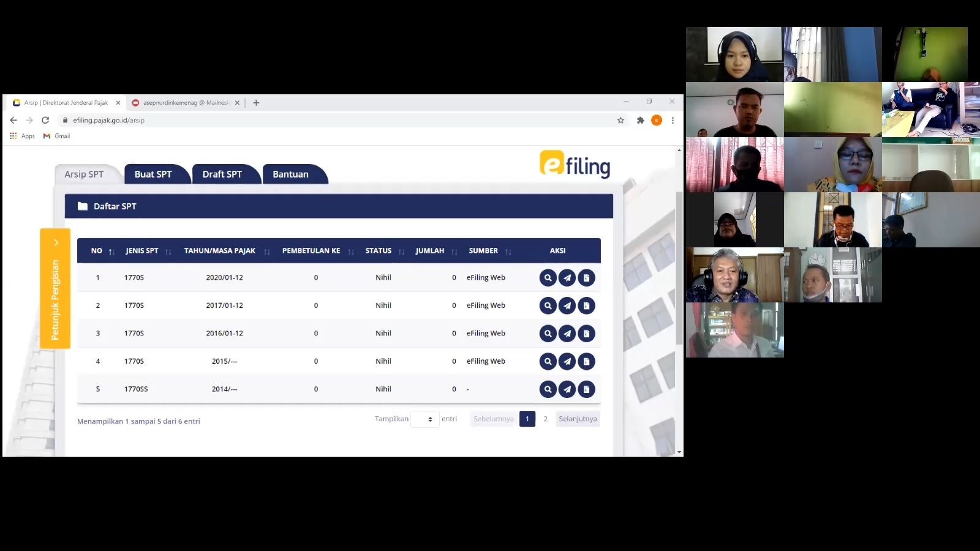The image size is (980, 551).
Task: Click the document icon in the 2020/01-12 row
Action: (586, 278)
